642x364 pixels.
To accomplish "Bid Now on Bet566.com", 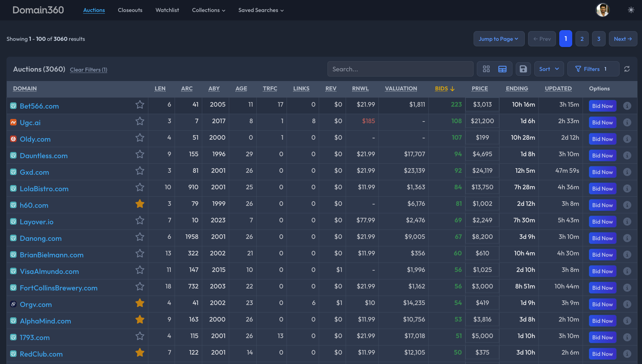I will pos(602,106).
